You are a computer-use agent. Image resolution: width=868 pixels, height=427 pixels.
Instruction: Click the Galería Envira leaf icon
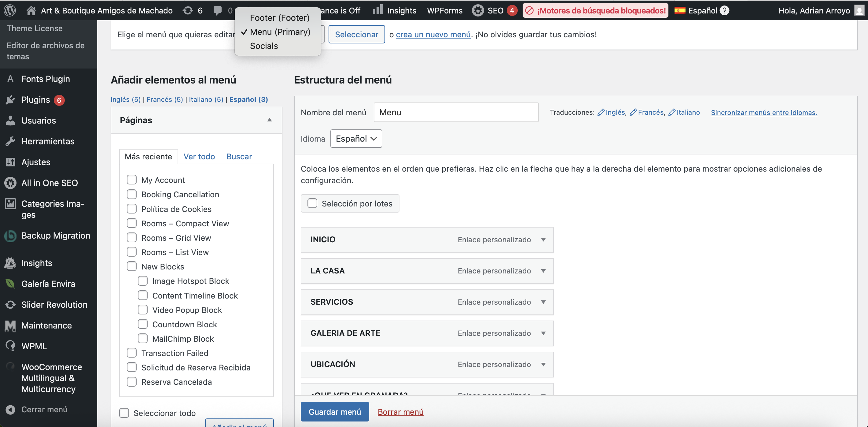(x=10, y=284)
